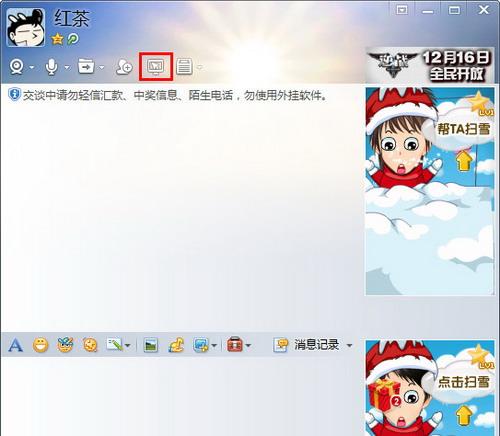Close the chat window
This screenshot has height=436, width=500.
point(484,10)
